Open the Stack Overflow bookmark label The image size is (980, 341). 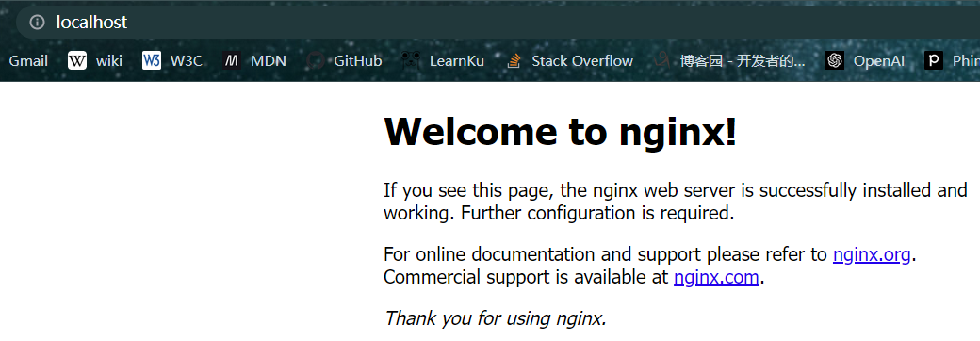point(582,60)
